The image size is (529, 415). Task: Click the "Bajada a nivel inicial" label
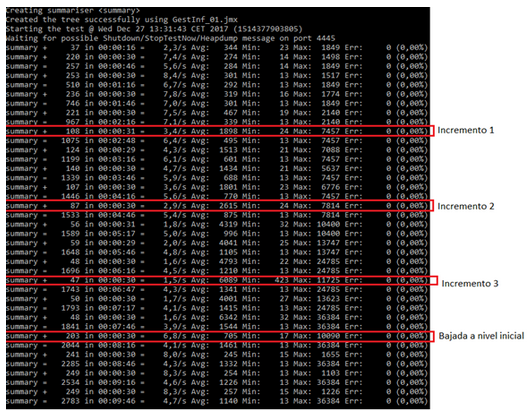click(x=481, y=336)
